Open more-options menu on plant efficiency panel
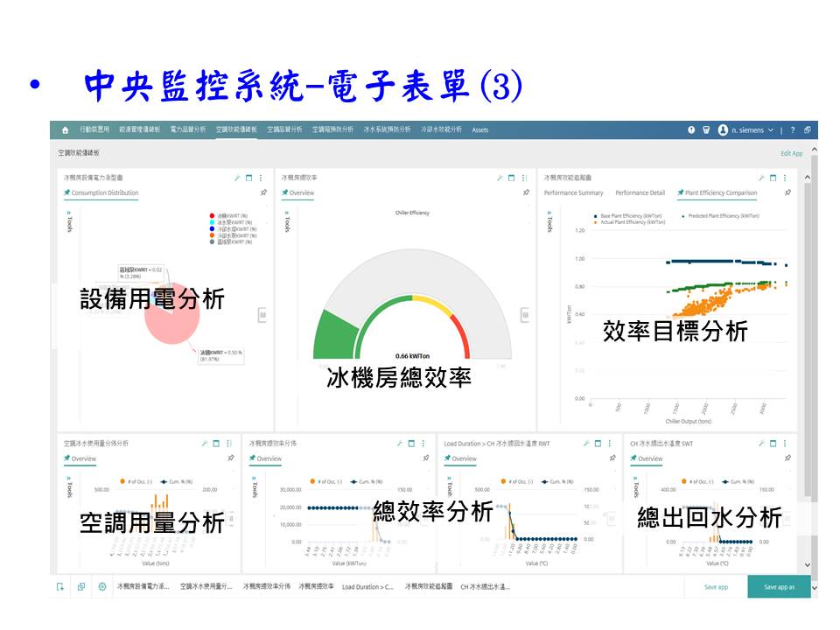The width and height of the screenshot is (840, 630). click(785, 178)
